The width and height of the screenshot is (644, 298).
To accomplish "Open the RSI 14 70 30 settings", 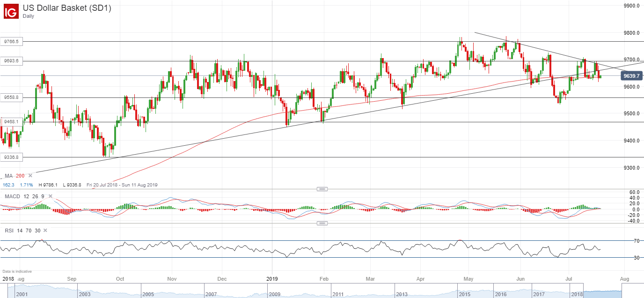I will click(23, 231).
